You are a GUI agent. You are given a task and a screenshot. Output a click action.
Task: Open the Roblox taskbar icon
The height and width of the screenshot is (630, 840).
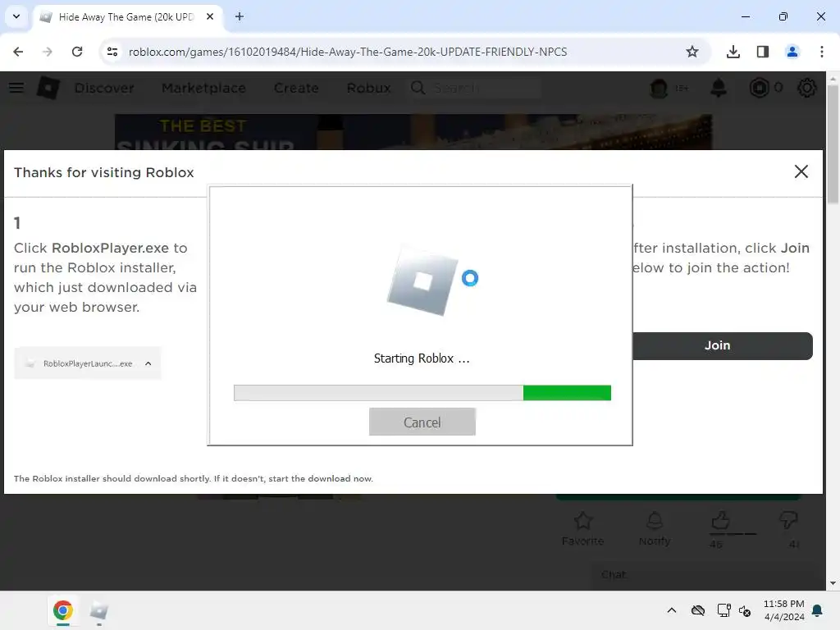pos(99,610)
